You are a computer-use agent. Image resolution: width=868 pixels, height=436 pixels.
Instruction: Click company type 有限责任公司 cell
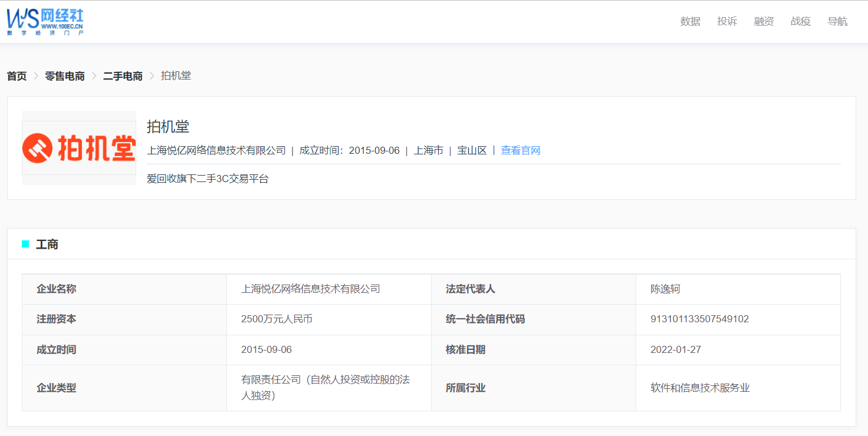(x=329, y=388)
